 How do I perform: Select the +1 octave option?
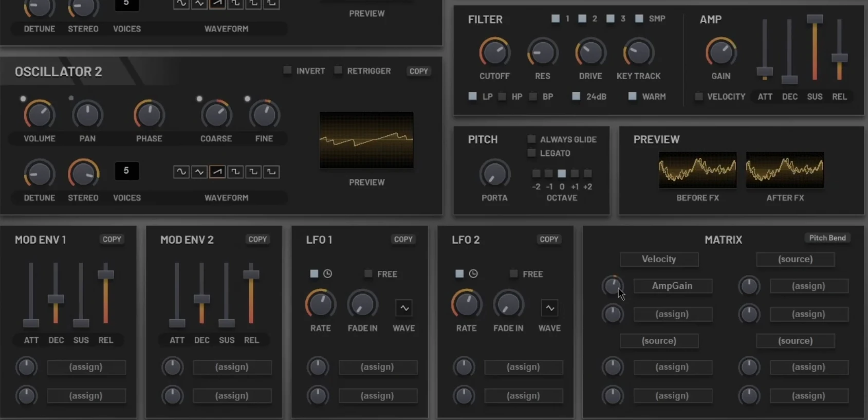pos(575,174)
